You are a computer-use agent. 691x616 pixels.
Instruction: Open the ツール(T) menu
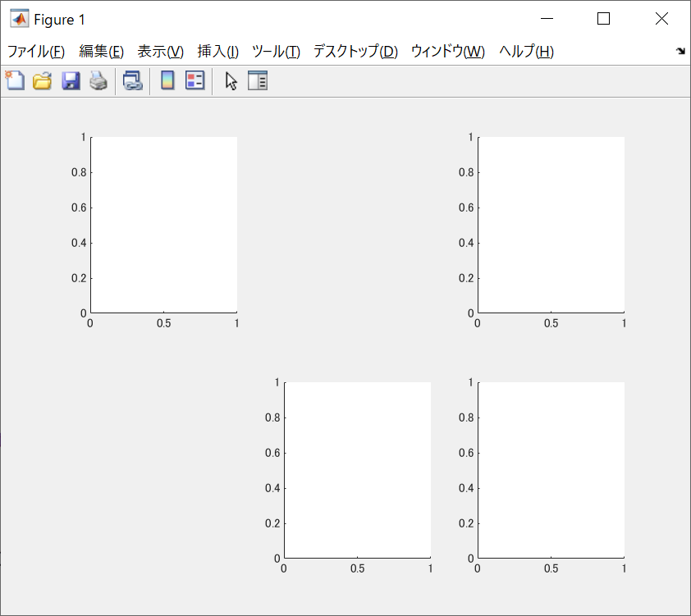point(276,52)
